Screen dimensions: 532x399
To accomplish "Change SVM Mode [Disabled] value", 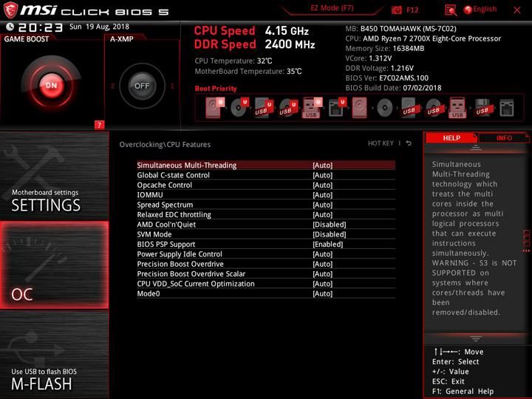I will point(329,234).
